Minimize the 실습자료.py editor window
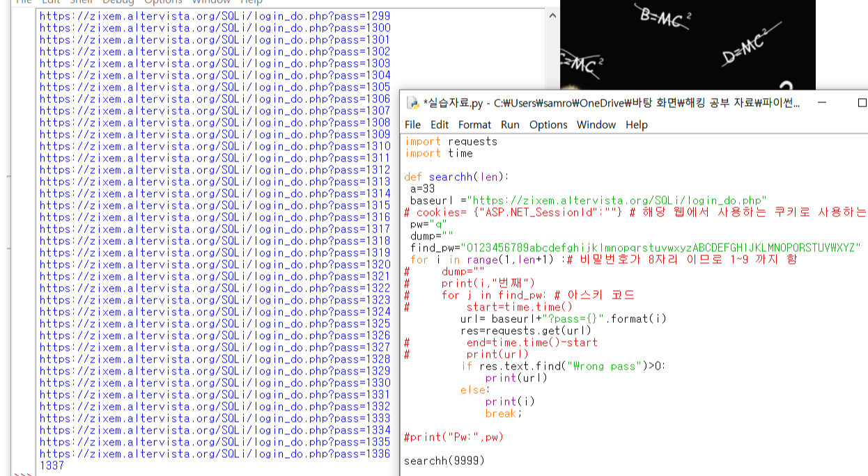This screenshot has width=868, height=476. [821, 103]
